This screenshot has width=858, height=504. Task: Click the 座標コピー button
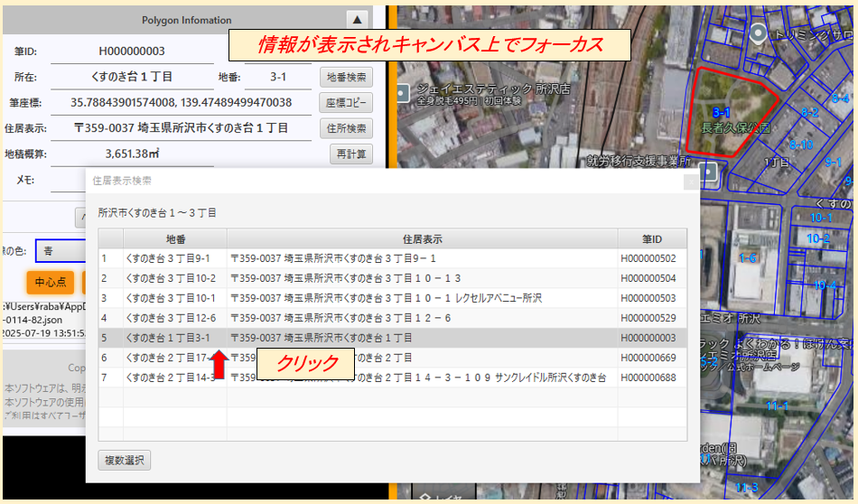click(x=346, y=103)
